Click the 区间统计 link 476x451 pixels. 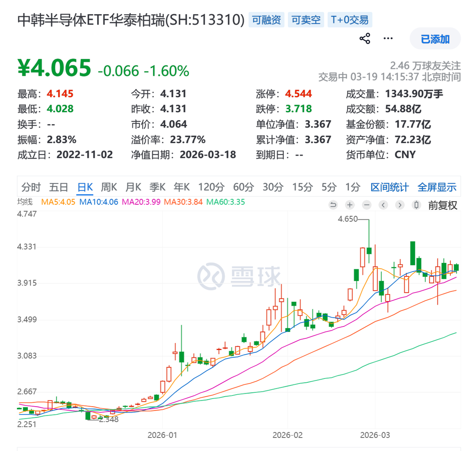389,187
